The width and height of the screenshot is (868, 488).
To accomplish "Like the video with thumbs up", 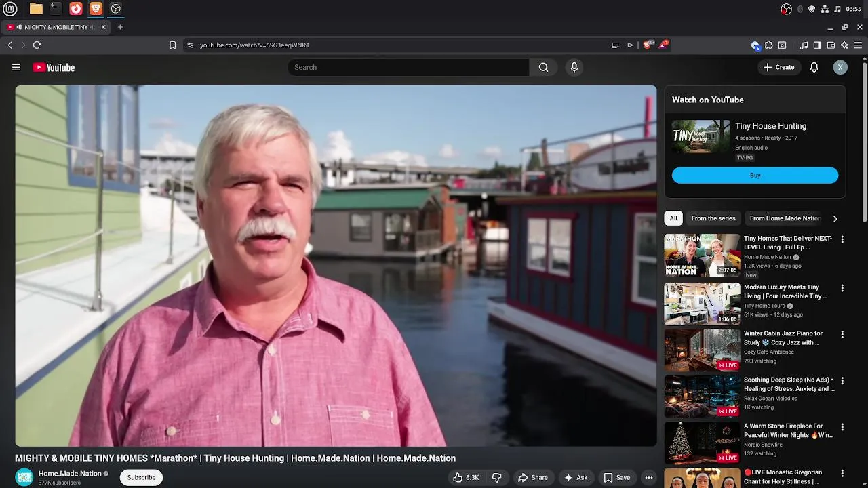I will coord(466,477).
